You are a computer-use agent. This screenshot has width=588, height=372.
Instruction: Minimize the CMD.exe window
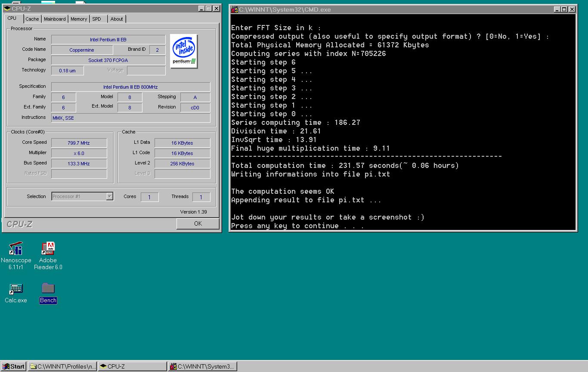coord(557,9)
